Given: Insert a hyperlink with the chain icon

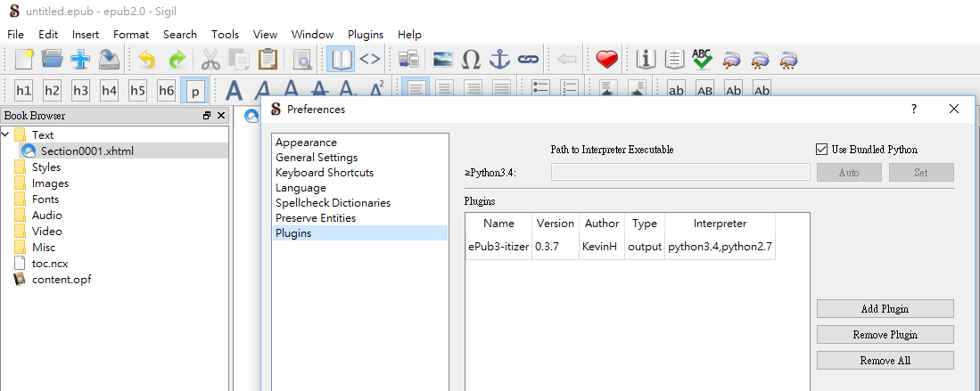Looking at the screenshot, I should (x=528, y=60).
